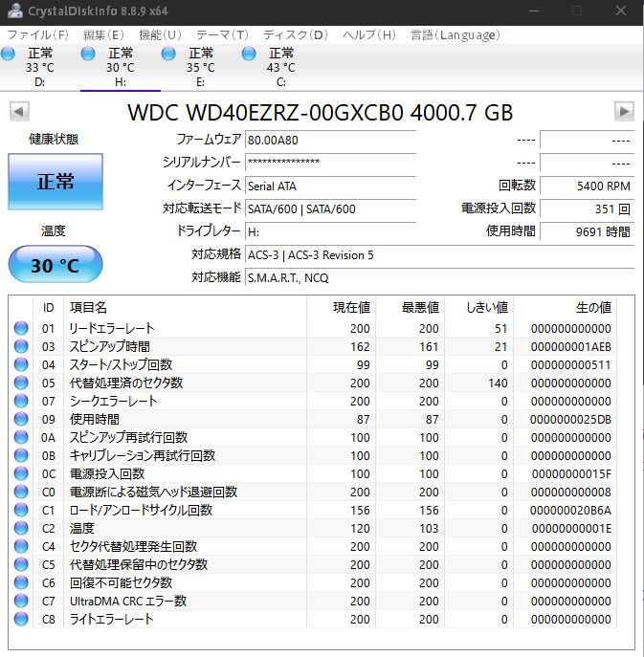
Task: Select raw value 00000001AEB in スピンアップ時間 row
Action: click(x=571, y=347)
